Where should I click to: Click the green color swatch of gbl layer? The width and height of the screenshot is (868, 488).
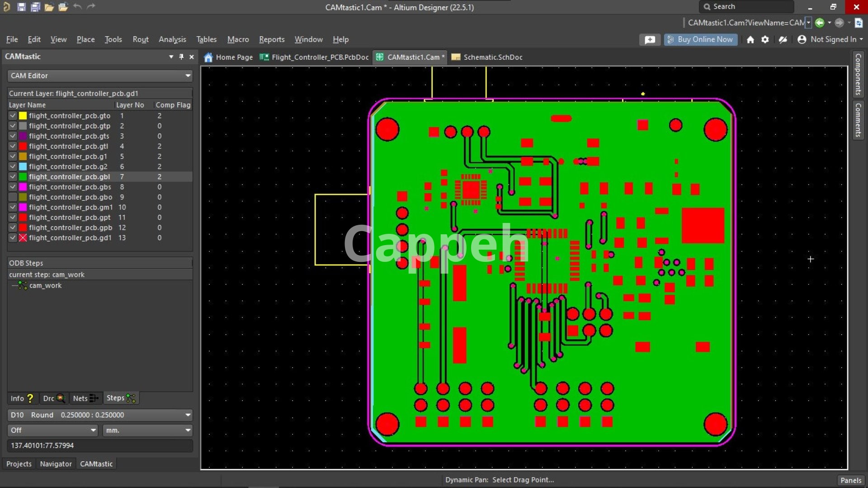(23, 177)
